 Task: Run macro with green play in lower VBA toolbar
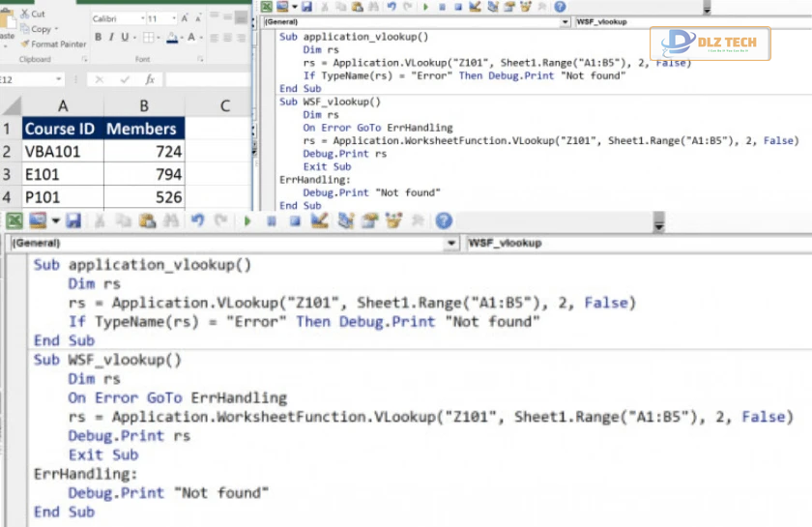[247, 221]
